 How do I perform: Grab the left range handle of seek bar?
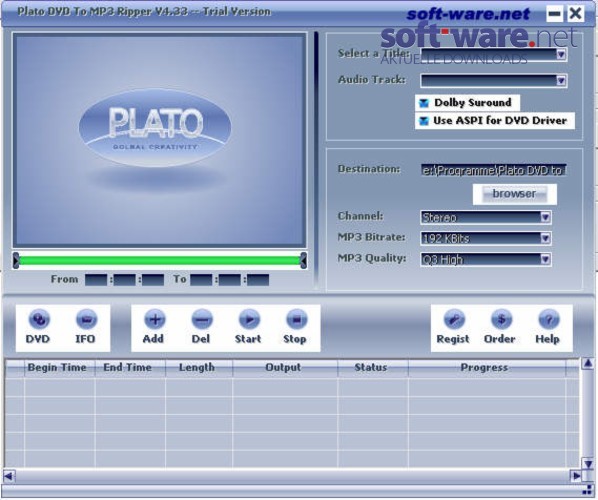pyautogui.click(x=16, y=260)
